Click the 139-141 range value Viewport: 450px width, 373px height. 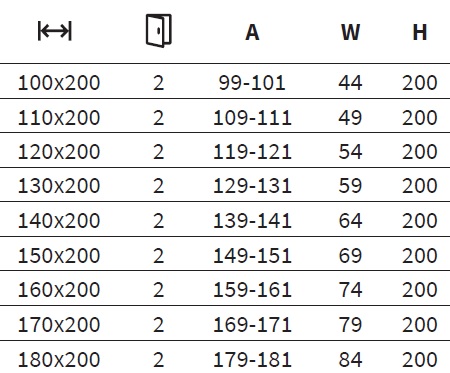[252, 221]
